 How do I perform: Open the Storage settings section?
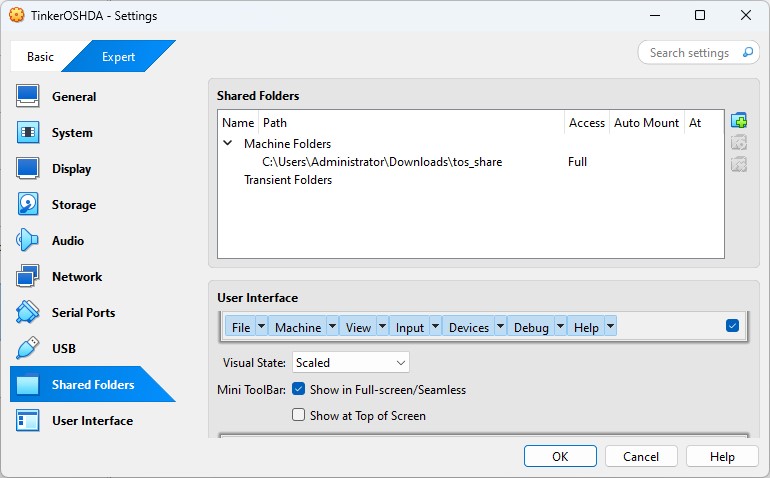point(92,204)
